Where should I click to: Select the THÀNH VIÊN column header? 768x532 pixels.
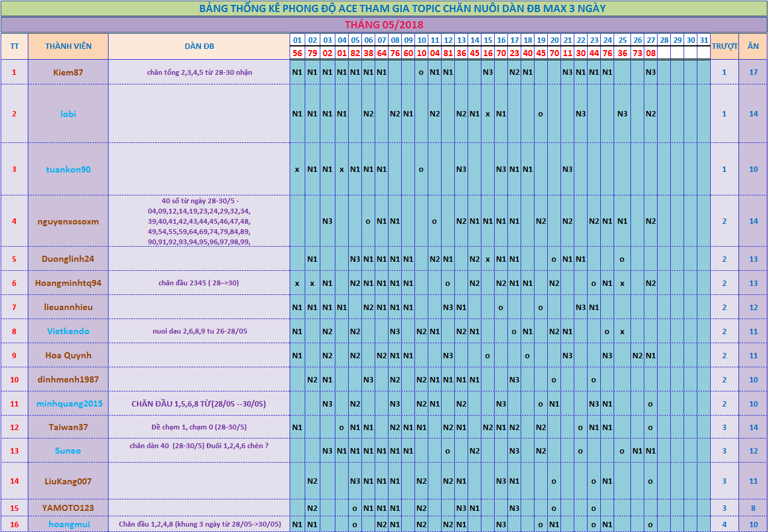(x=68, y=46)
